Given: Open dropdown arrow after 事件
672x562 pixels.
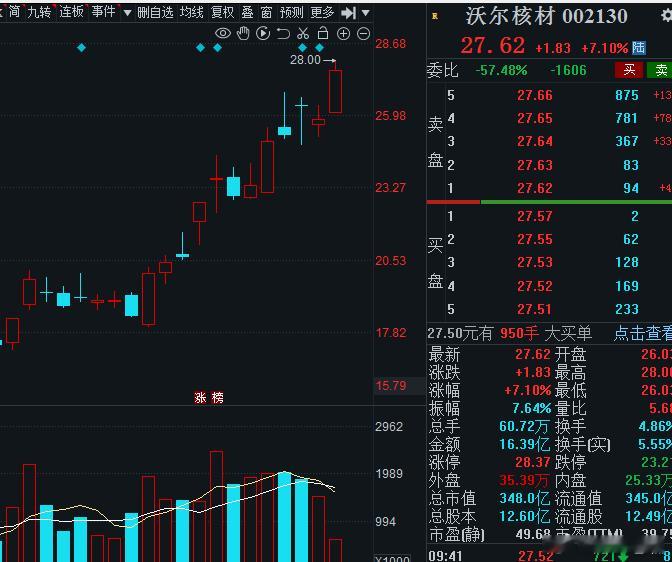Looking at the screenshot, I should (x=127, y=13).
